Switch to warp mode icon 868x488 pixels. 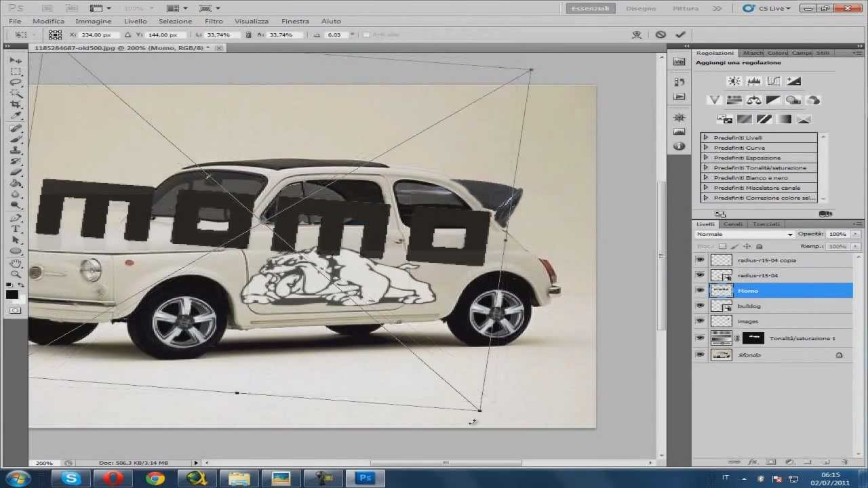pyautogui.click(x=636, y=35)
